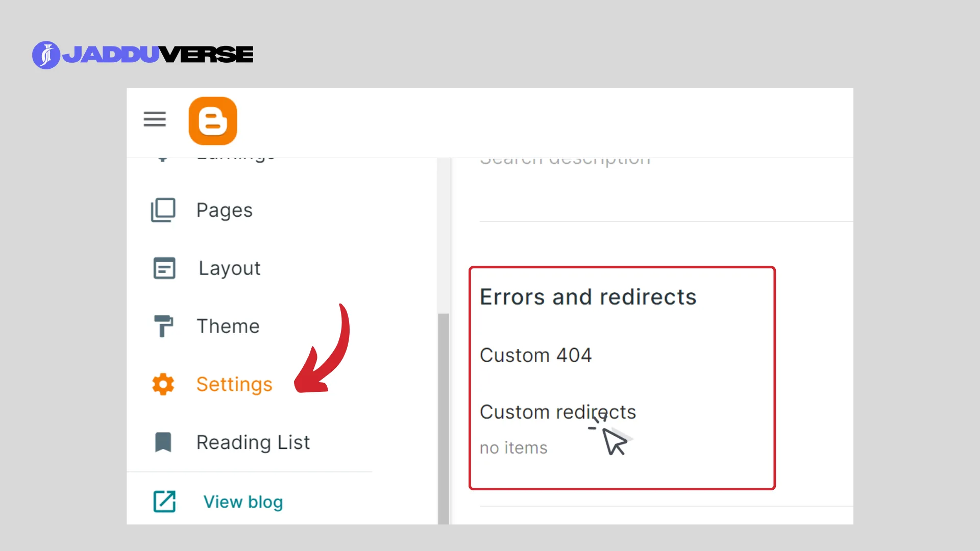Open Settings from sidebar
Screen dimensions: 980x551
(234, 384)
